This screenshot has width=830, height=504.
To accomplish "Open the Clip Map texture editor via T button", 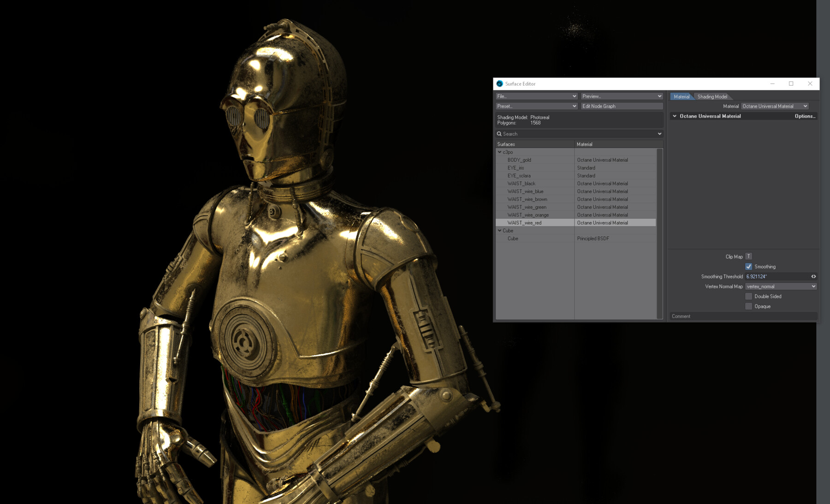I will (x=748, y=256).
